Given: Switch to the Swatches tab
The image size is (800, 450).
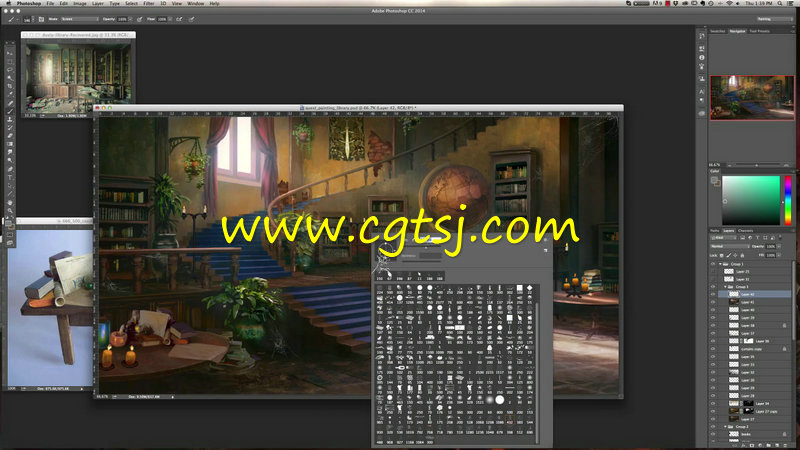Looking at the screenshot, I should 717,31.
